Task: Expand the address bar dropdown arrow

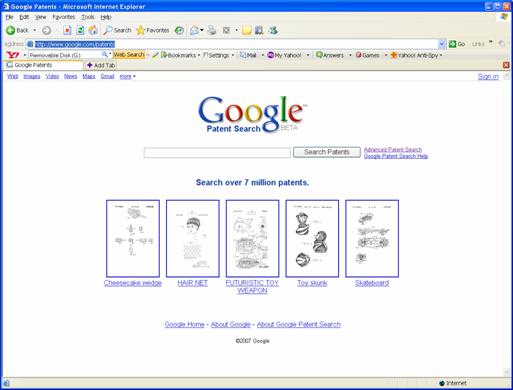Action: (x=442, y=44)
